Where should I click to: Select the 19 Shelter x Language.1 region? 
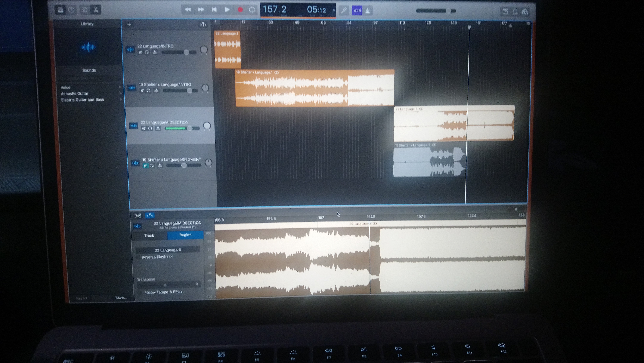click(x=315, y=88)
